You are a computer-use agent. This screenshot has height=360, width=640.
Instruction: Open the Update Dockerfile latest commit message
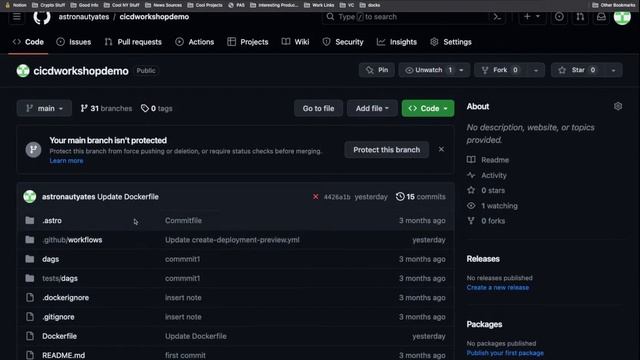click(128, 197)
